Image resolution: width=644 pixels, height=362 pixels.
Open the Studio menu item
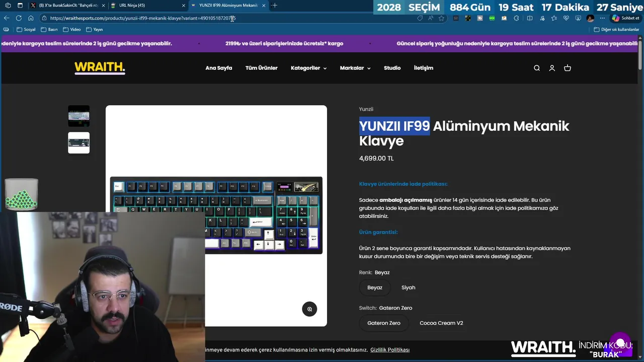[x=392, y=68]
